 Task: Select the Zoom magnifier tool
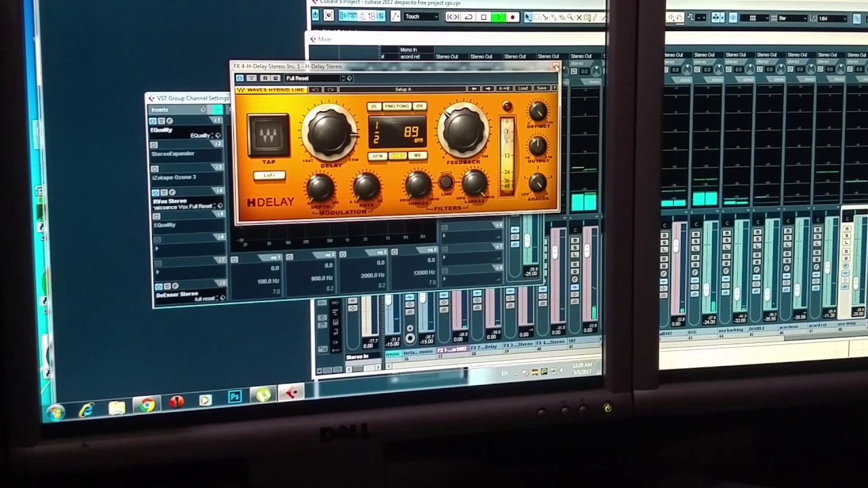pos(570,17)
